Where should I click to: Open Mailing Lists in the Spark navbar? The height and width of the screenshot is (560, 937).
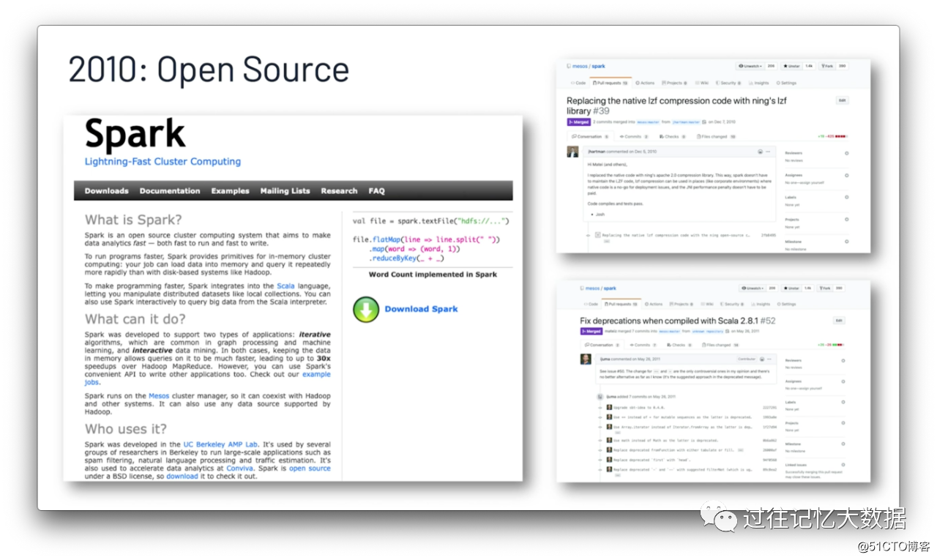[285, 191]
